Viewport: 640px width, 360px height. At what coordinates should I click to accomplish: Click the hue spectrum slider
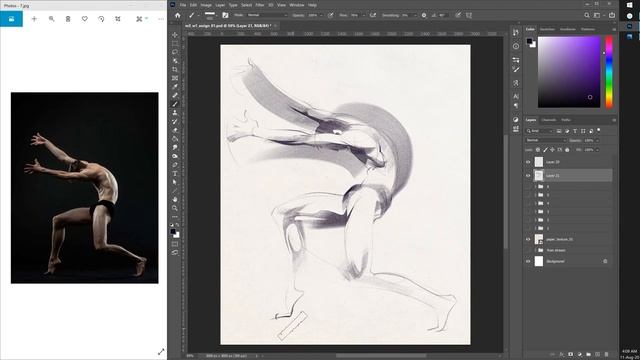[609, 72]
